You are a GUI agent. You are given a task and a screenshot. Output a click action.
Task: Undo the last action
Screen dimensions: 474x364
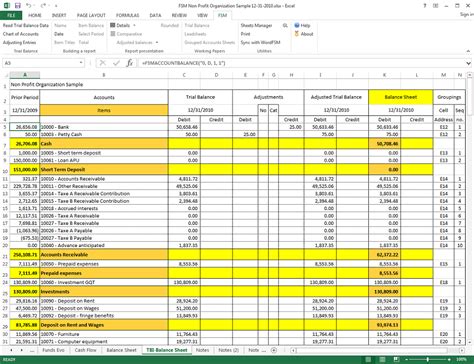coord(29,6)
